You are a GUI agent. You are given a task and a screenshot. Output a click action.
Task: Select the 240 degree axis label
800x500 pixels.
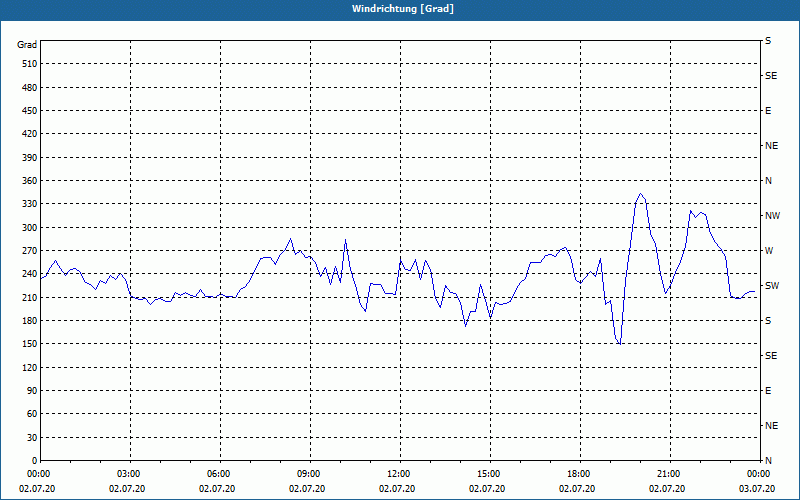point(30,274)
